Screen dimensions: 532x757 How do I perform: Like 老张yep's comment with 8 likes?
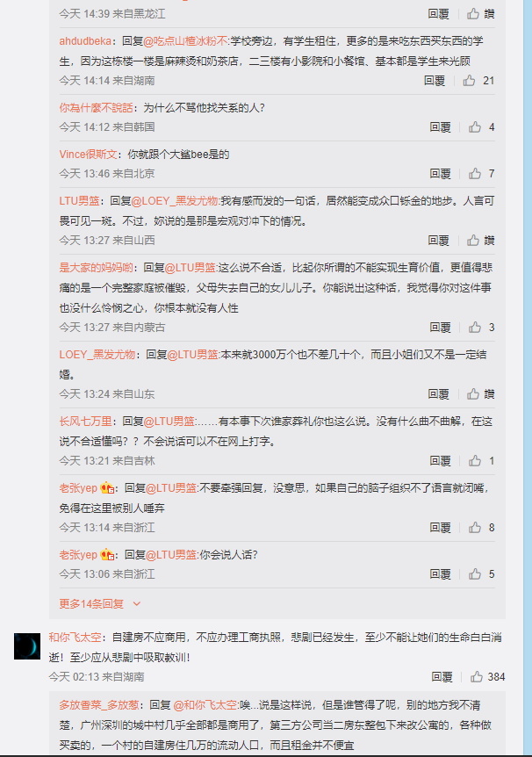pos(475,527)
